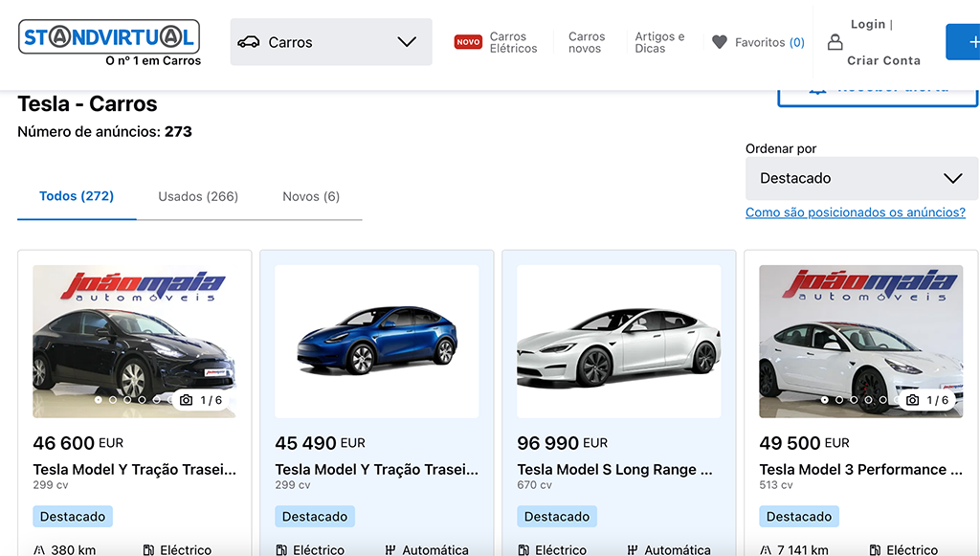Open the Ordenar por Destacado dropdown
The image size is (980, 556).
[x=861, y=178]
